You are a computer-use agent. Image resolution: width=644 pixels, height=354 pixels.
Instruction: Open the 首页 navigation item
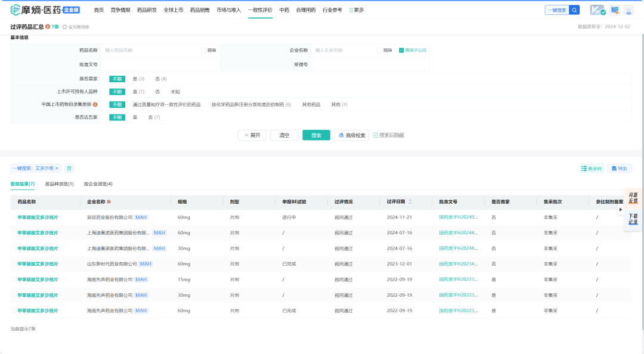pos(99,10)
